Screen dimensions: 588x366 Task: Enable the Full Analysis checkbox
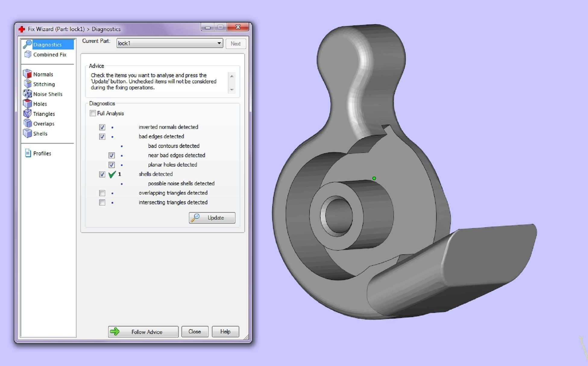(93, 113)
